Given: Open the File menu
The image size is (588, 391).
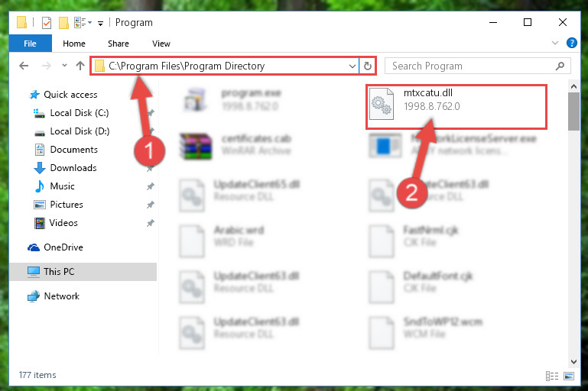Looking at the screenshot, I should 30,44.
